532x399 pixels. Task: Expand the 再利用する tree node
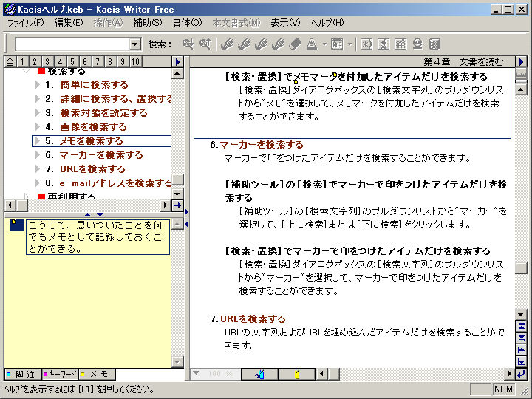27,196
